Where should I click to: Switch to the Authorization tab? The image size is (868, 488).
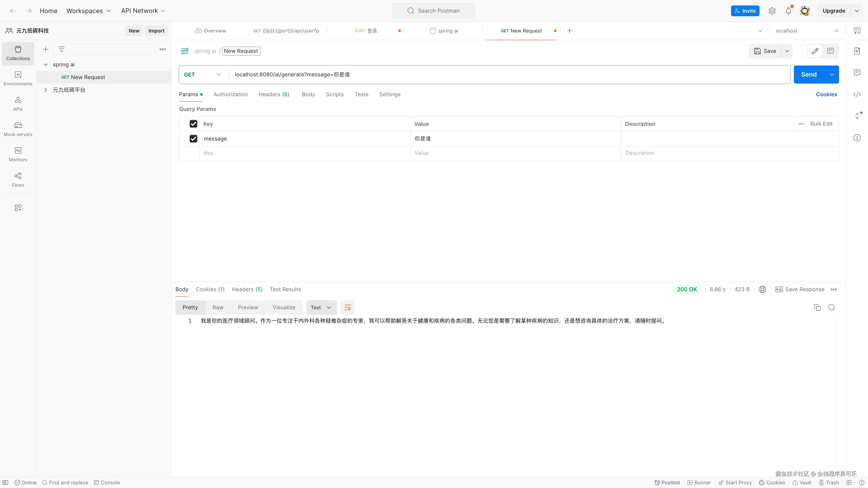(x=231, y=94)
